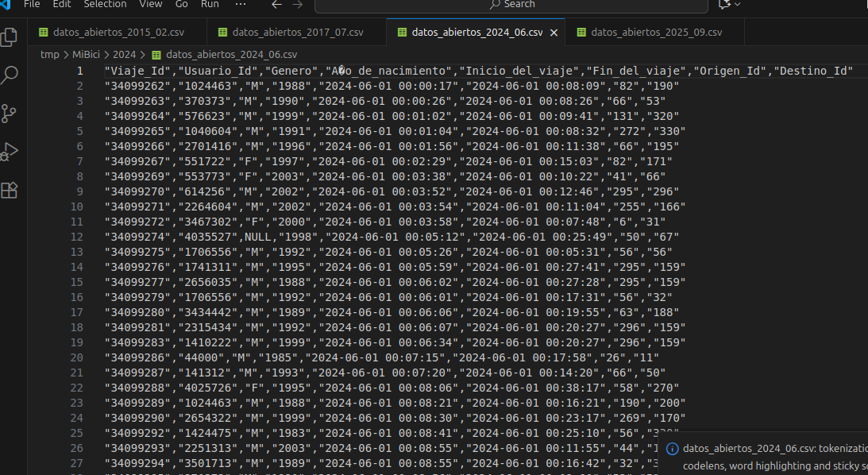The width and height of the screenshot is (868, 475).
Task: Open the Search view in activity bar
Action: tap(10, 75)
